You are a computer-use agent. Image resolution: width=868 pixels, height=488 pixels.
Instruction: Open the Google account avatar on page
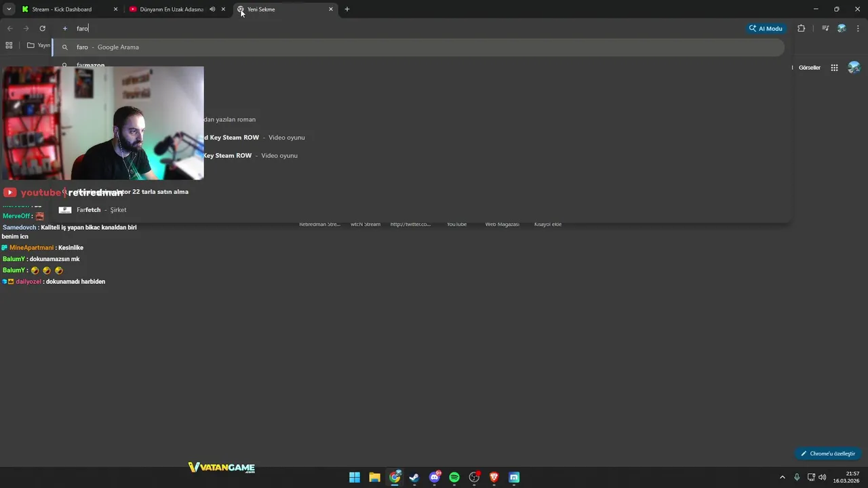click(x=854, y=67)
